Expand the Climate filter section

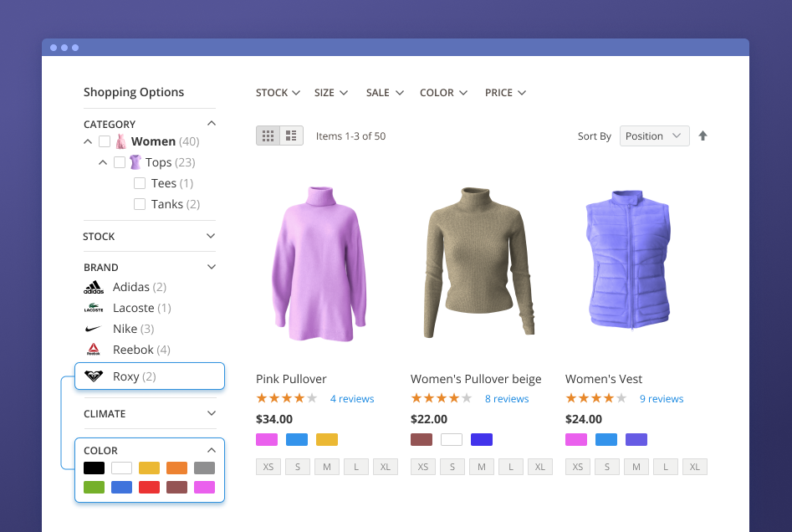click(211, 413)
